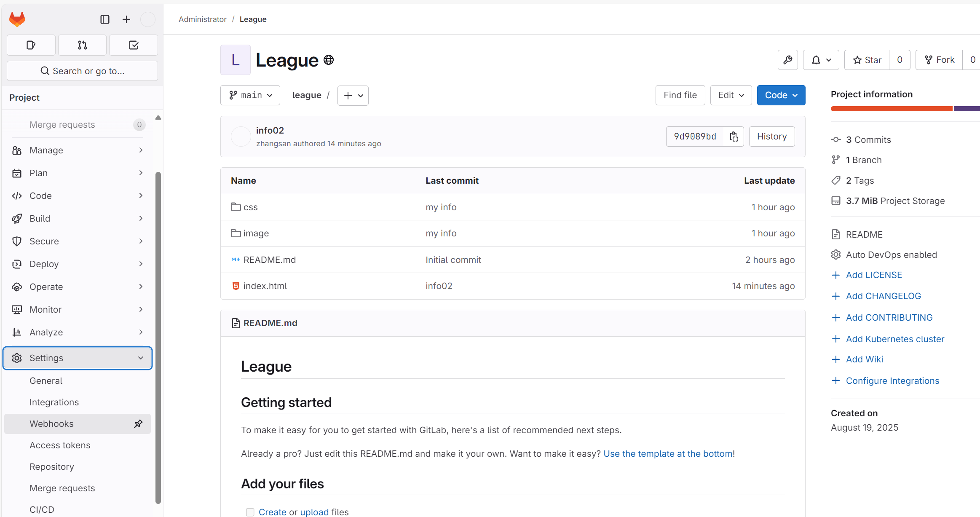The width and height of the screenshot is (980, 517).
Task: Click the public visibility globe icon
Action: coord(329,60)
